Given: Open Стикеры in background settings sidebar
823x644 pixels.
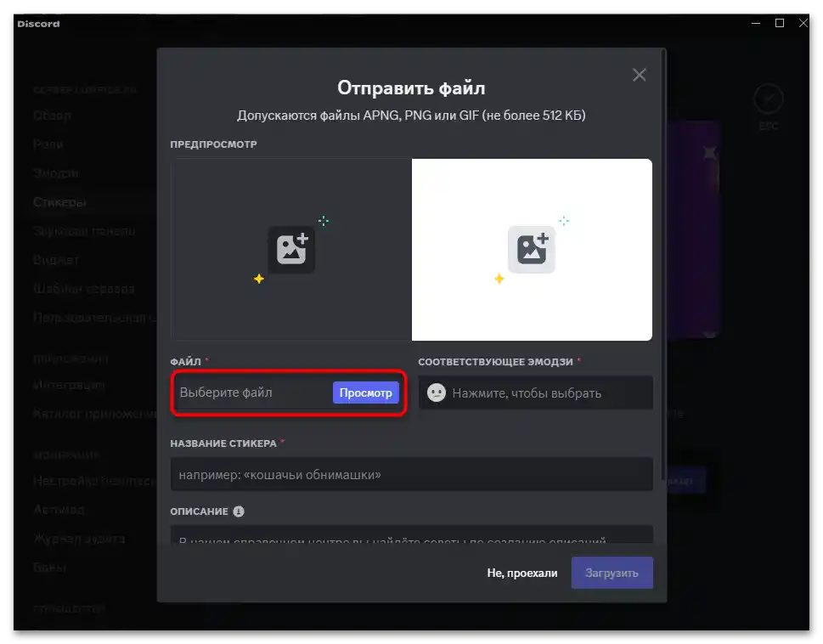Looking at the screenshot, I should tap(59, 202).
